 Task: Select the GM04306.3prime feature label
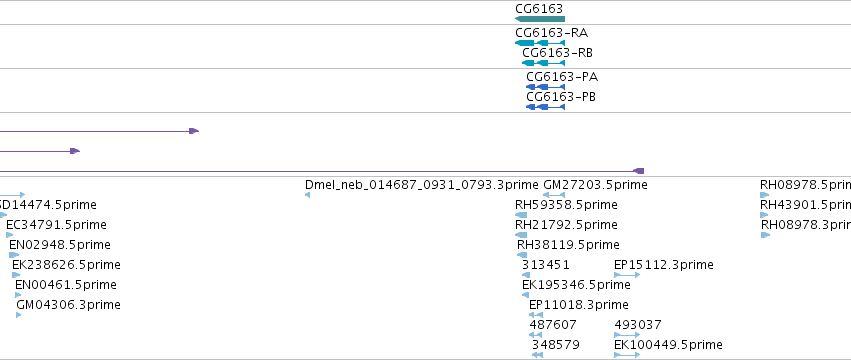coord(68,305)
